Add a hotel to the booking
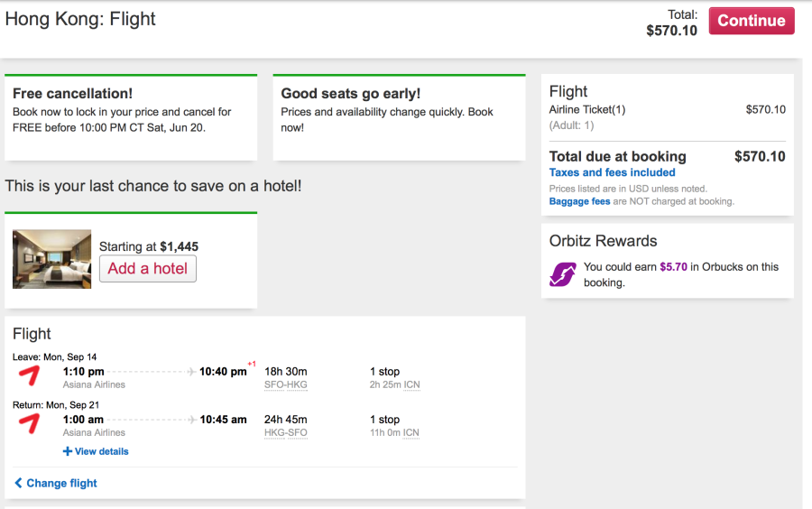The height and width of the screenshot is (509, 812). (148, 268)
